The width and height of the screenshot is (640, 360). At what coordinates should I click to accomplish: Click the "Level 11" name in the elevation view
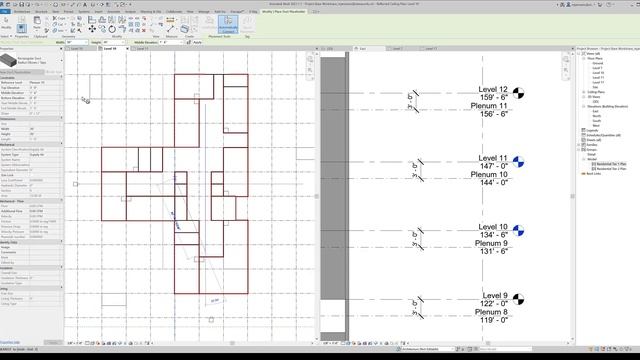pyautogui.click(x=493, y=158)
